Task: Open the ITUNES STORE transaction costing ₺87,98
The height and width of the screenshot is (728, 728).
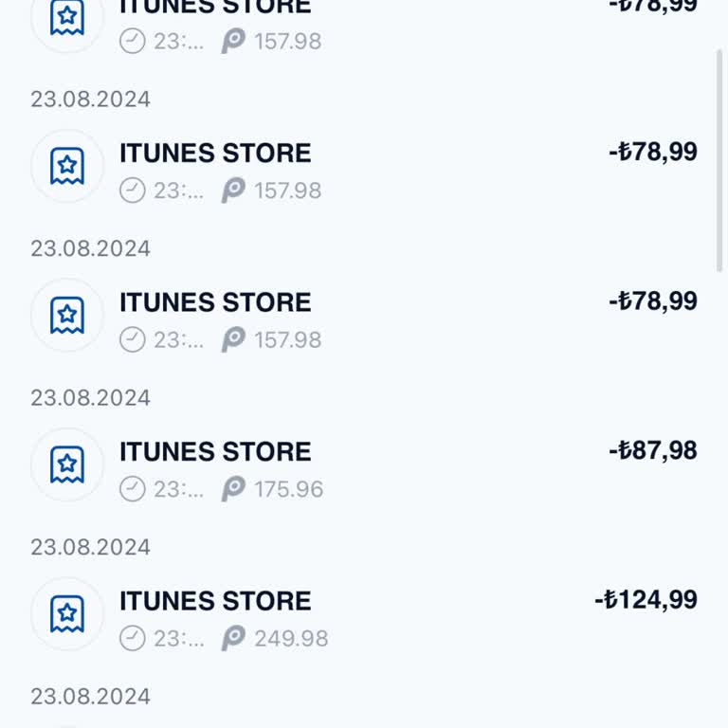Action: point(215,451)
